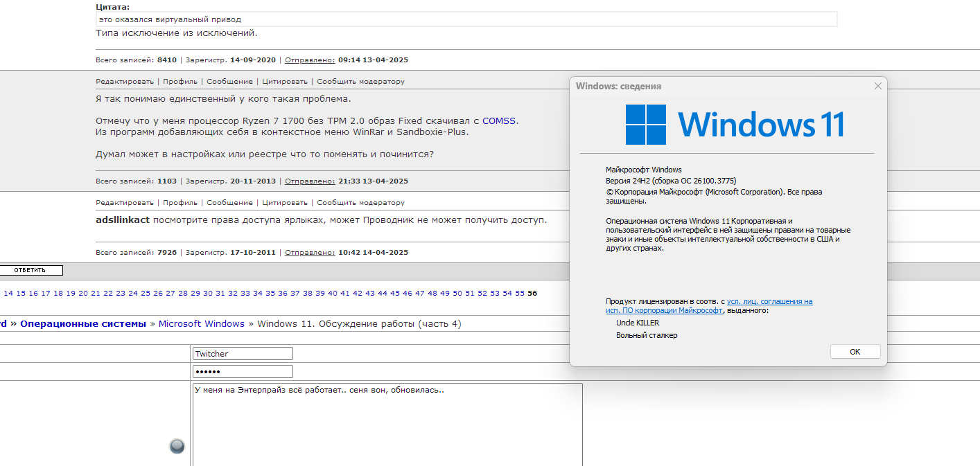Click the licensee name "Uncle KILLER"
Image resolution: width=980 pixels, height=466 pixels.
pos(638,323)
